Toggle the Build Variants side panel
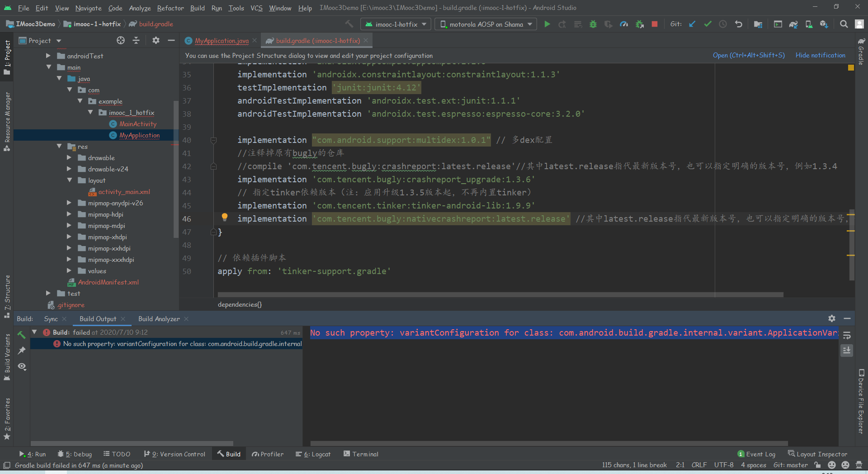This screenshot has width=868, height=474. point(7,357)
